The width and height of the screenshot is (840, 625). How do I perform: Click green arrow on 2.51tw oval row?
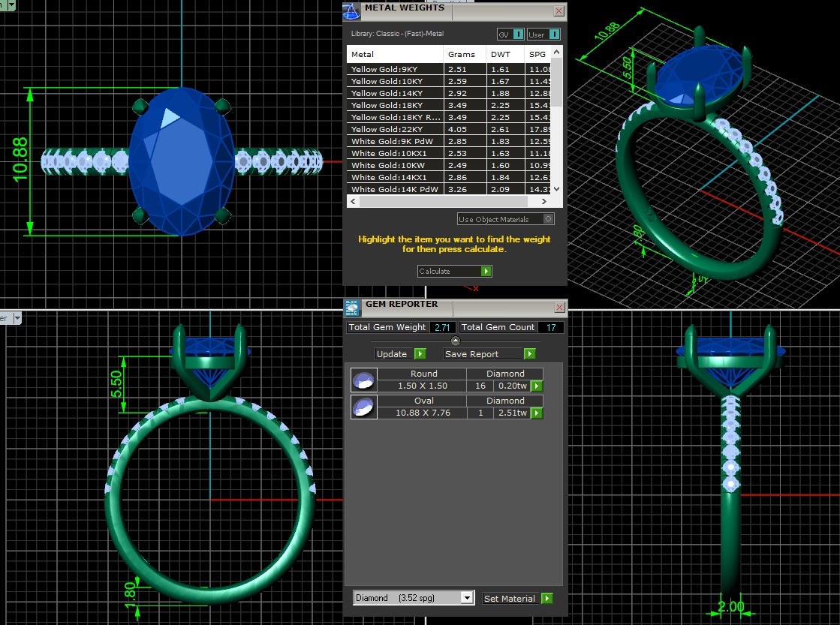pos(537,413)
